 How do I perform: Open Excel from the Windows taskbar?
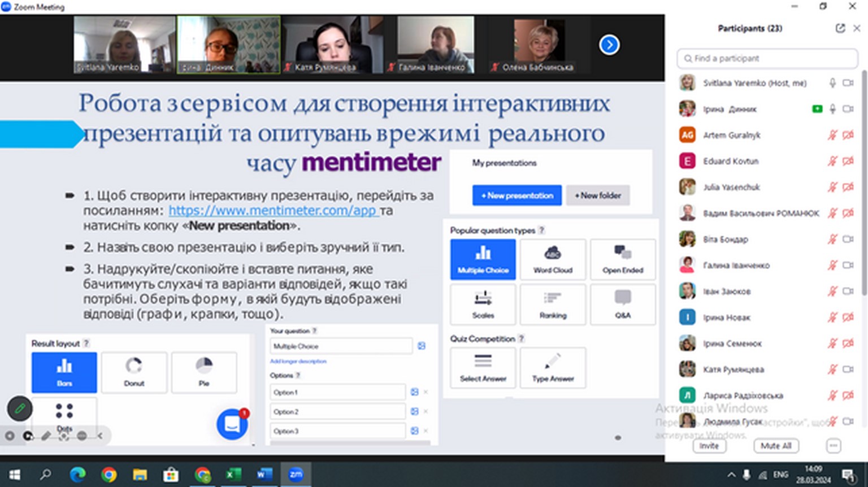pos(233,475)
